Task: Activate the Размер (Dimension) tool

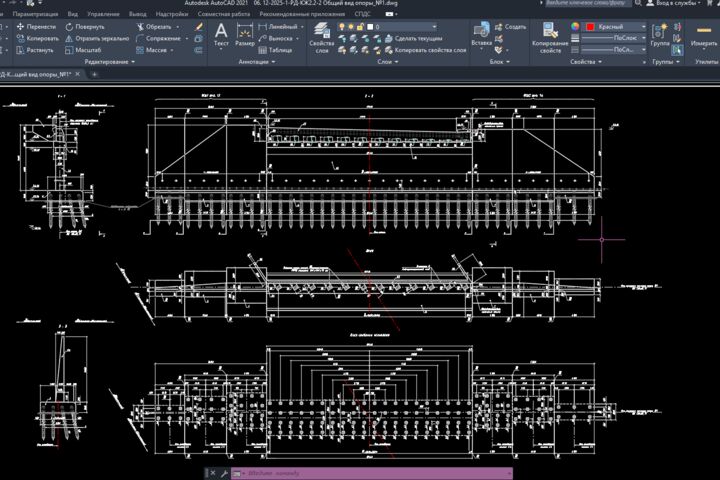Action: click(x=245, y=34)
